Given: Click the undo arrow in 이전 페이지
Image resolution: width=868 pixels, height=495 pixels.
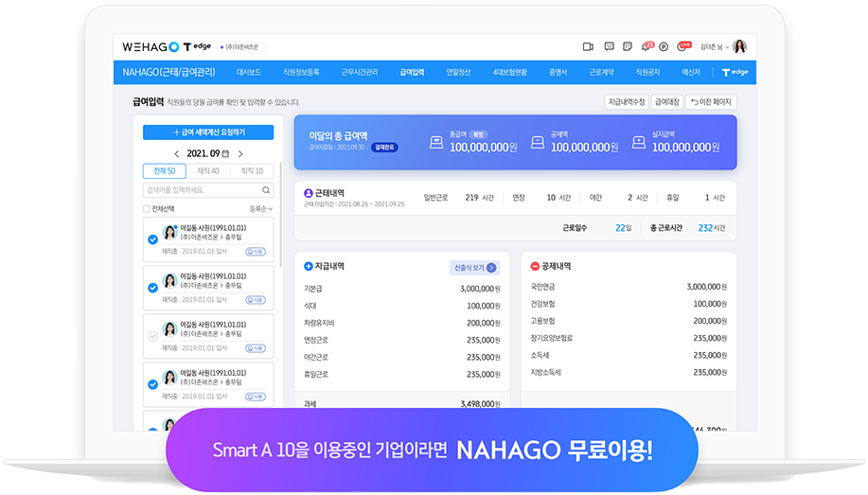Looking at the screenshot, I should [x=694, y=102].
